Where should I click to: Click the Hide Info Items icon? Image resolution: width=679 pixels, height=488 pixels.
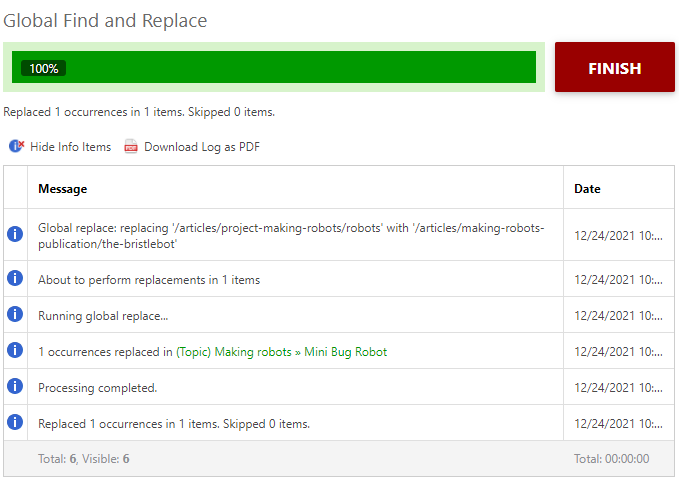coord(16,147)
